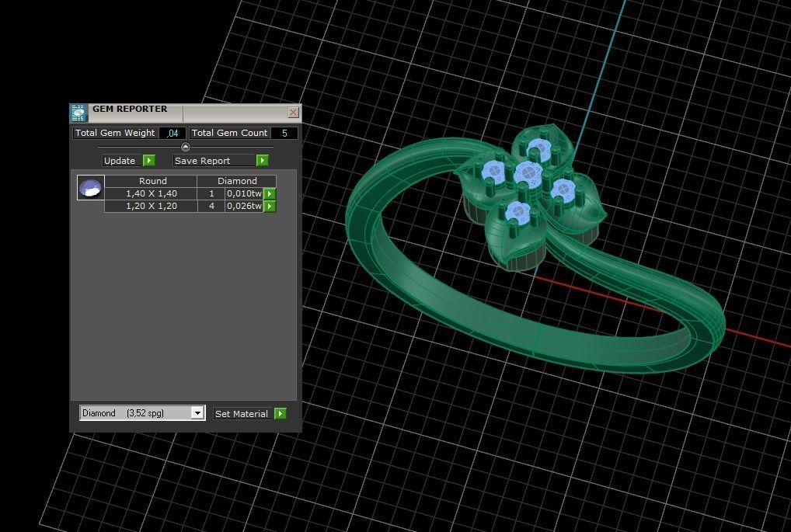Click green arrow for 1,20 X 1,20 row
This screenshot has height=532, width=791.
pos(270,207)
